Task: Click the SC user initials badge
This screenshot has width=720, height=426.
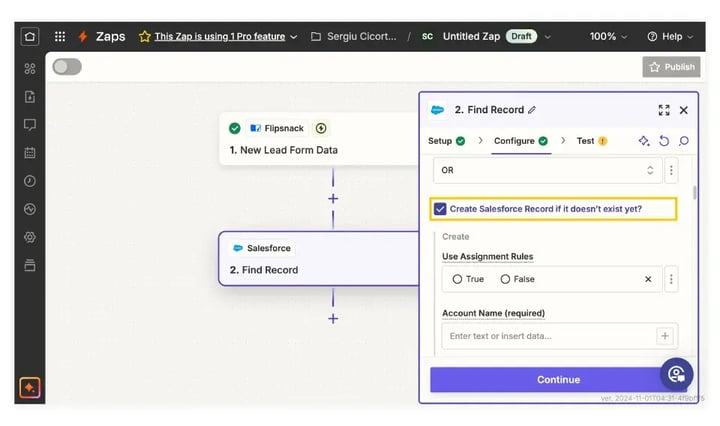Action: 427,36
